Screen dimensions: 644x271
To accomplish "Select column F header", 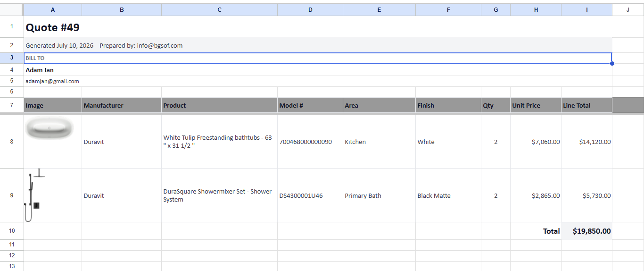I will pos(448,9).
